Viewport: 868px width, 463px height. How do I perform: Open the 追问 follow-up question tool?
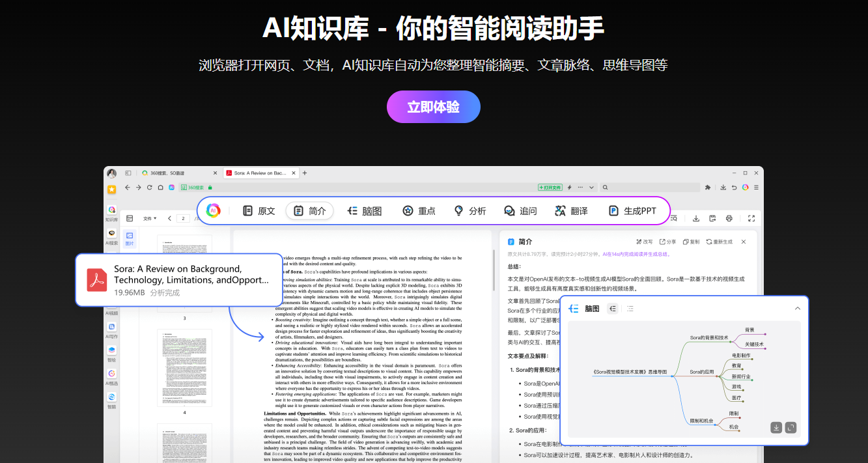520,211
